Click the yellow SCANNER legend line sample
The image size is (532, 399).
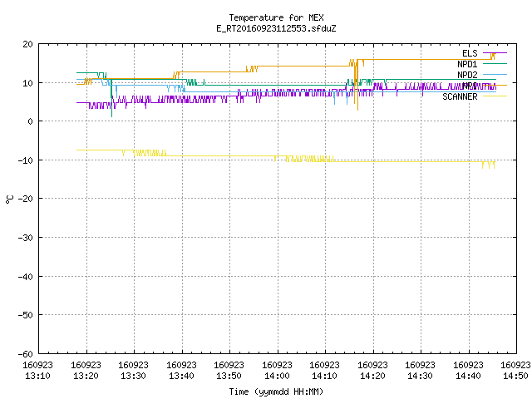[x=495, y=96]
